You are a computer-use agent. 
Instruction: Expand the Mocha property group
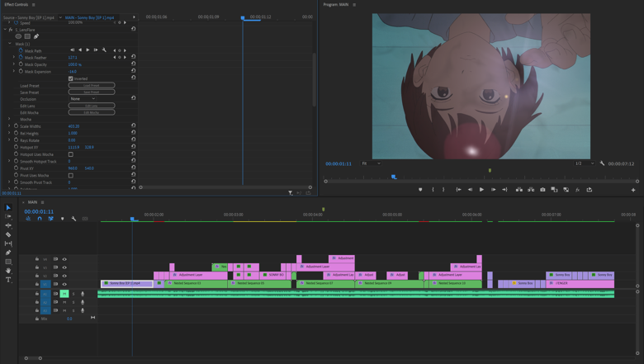pos(9,119)
